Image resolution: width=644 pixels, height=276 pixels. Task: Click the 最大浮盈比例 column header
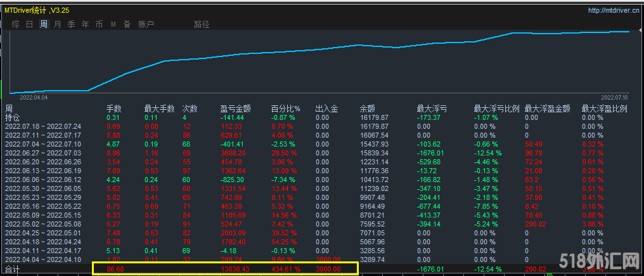tap(605, 109)
